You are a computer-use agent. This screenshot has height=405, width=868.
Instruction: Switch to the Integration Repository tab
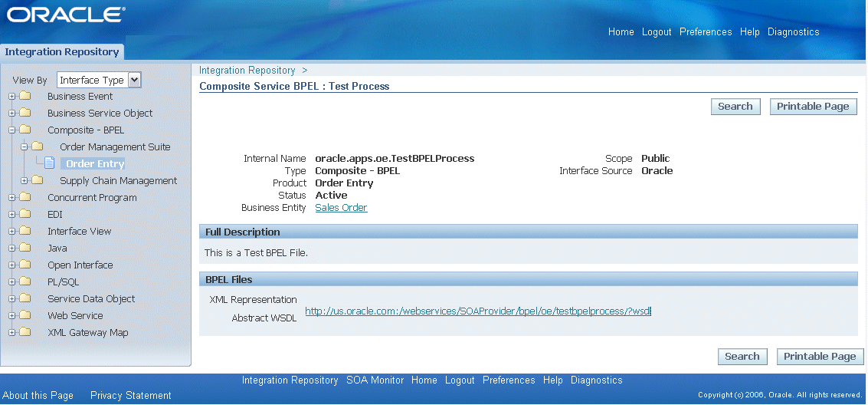pos(62,52)
